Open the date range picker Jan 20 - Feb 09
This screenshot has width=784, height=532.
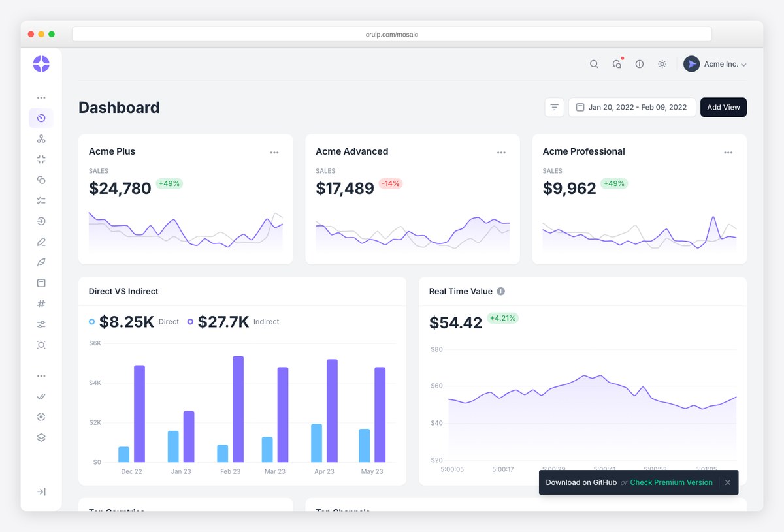(632, 107)
